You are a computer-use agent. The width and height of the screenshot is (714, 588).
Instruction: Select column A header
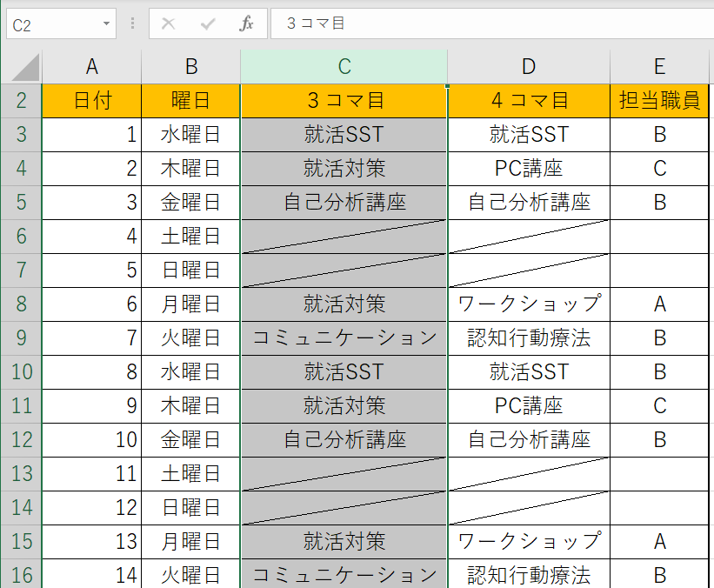tap(91, 67)
